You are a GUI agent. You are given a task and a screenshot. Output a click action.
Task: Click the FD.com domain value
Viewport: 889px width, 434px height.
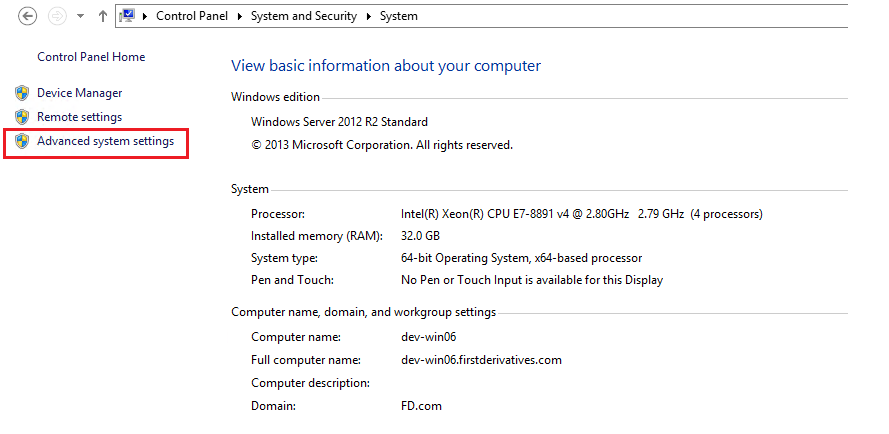tap(421, 406)
